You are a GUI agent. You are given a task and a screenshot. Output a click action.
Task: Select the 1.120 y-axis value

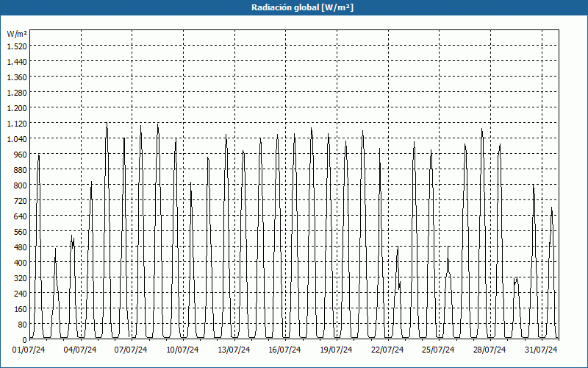point(17,124)
